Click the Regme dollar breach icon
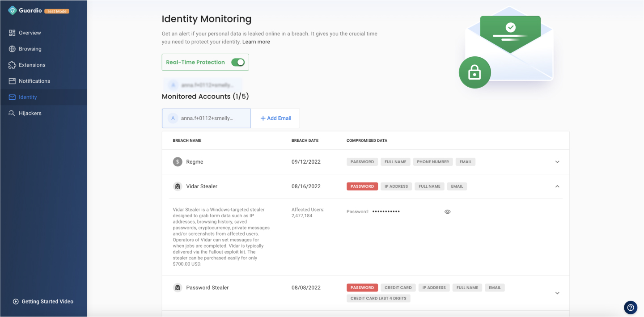Viewport: 644px width, 317px height. point(178,162)
